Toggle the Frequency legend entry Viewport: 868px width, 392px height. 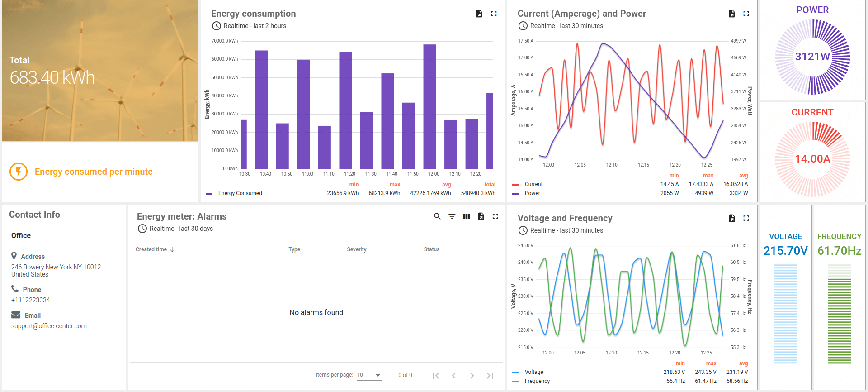pyautogui.click(x=537, y=381)
